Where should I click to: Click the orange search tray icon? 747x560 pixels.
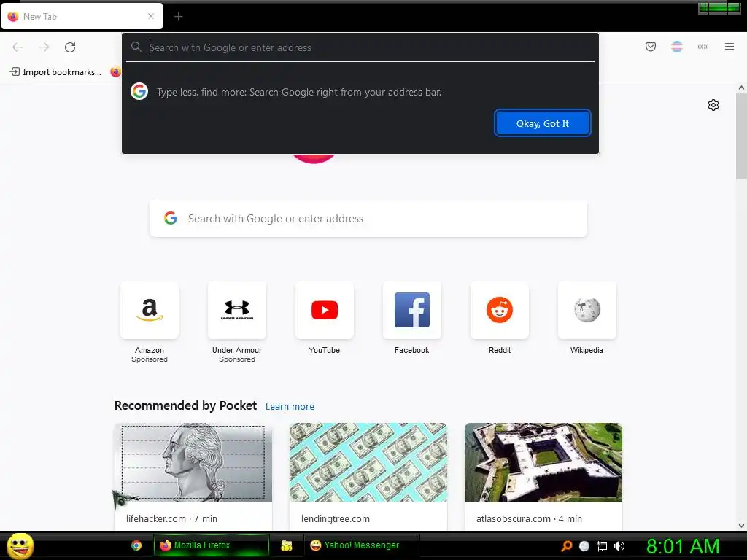pyautogui.click(x=566, y=546)
